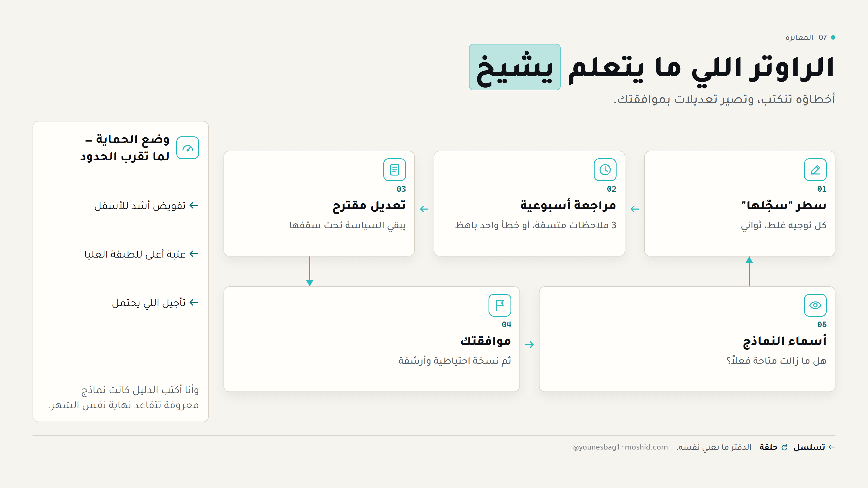Click the refresh loop icon next to حلقة
Image resolution: width=868 pixels, height=488 pixels.
[x=784, y=447]
